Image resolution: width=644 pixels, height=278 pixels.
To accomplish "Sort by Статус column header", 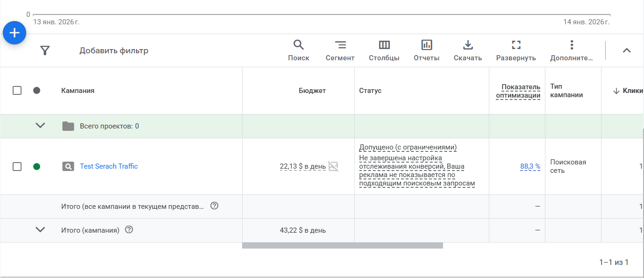I will tap(370, 91).
